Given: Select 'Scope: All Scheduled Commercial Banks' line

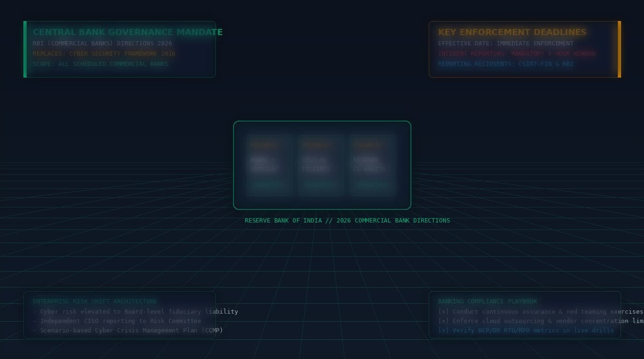Looking at the screenshot, I should [101, 64].
